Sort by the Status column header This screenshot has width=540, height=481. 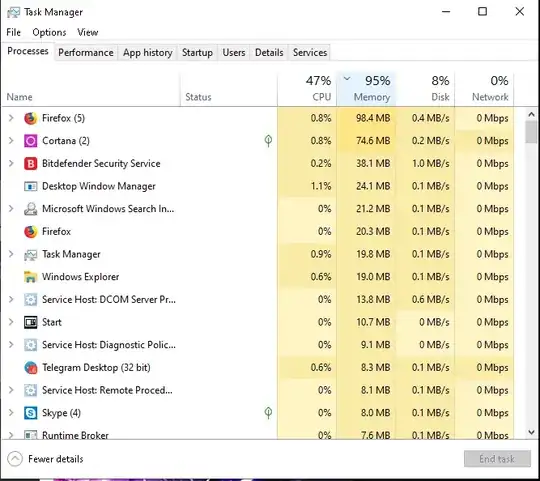pos(229,89)
